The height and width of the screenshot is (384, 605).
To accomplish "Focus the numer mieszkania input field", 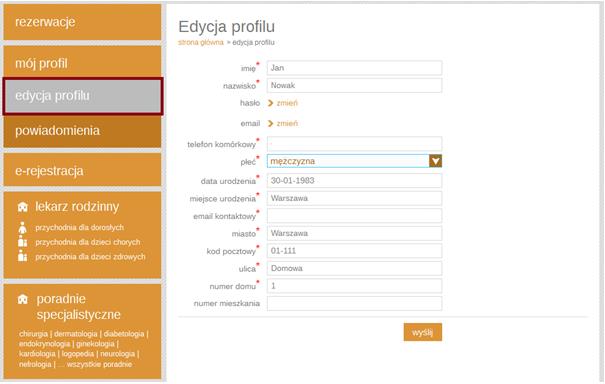I will (x=354, y=303).
